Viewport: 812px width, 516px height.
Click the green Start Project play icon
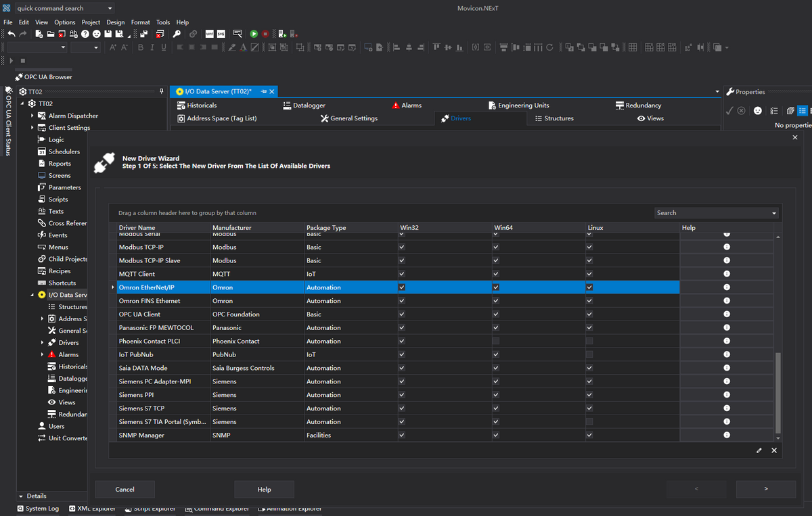coord(254,34)
